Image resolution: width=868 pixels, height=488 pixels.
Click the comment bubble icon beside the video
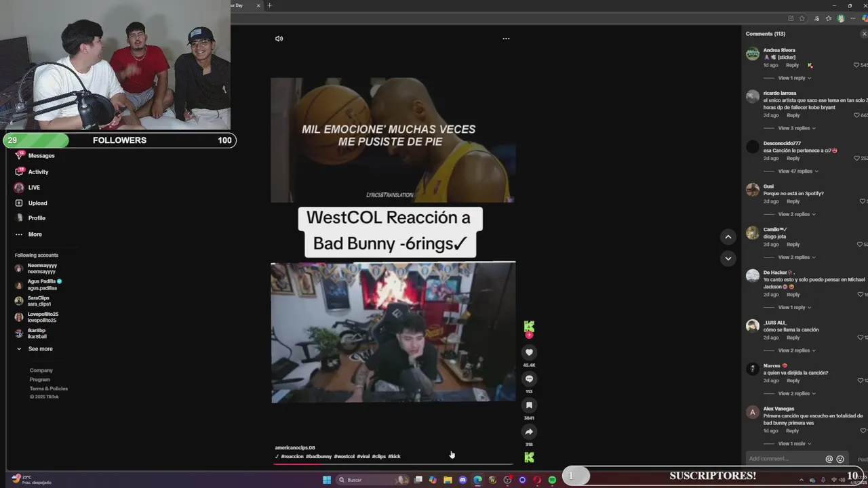(529, 379)
